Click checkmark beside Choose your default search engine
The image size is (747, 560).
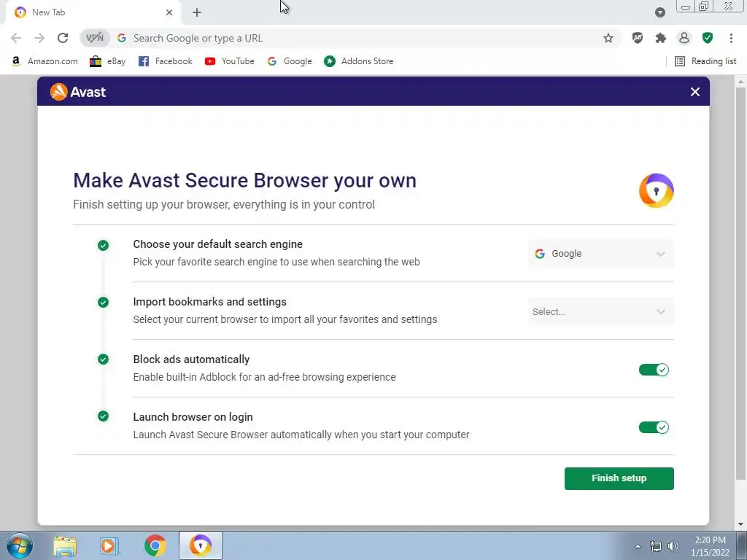tap(103, 245)
